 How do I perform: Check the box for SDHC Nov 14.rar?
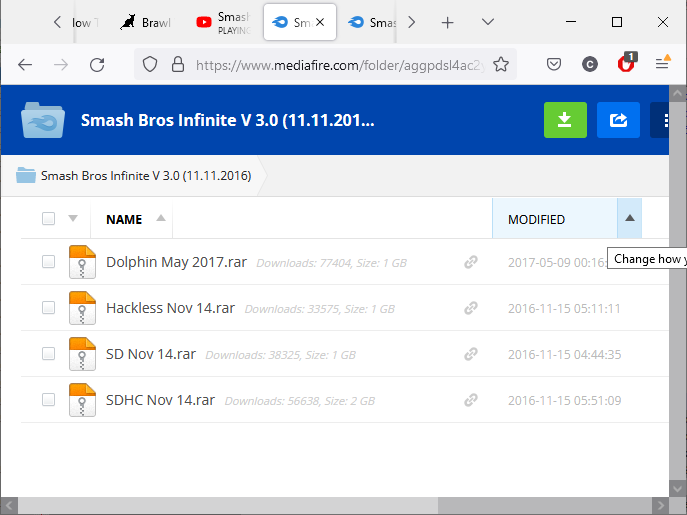[48, 400]
